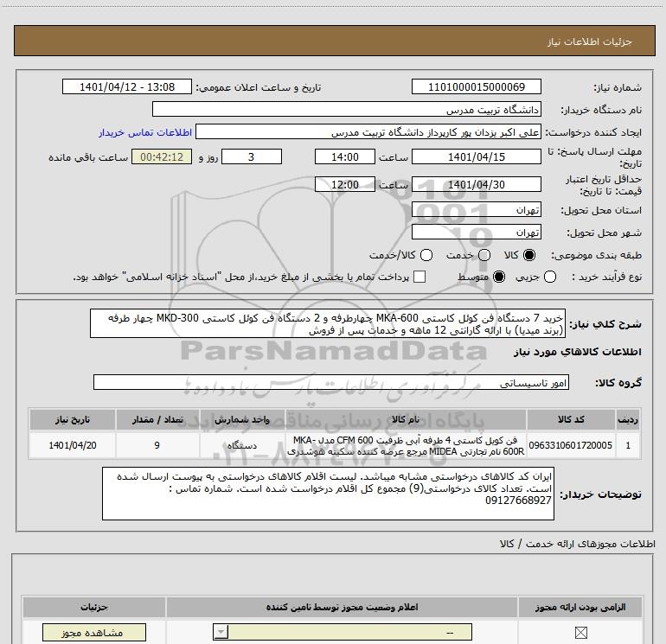Click the اطلاعات مجوزهای ارائه خدمت / کالا heading
Screen dimensions: 666x644
pyautogui.click(x=578, y=544)
